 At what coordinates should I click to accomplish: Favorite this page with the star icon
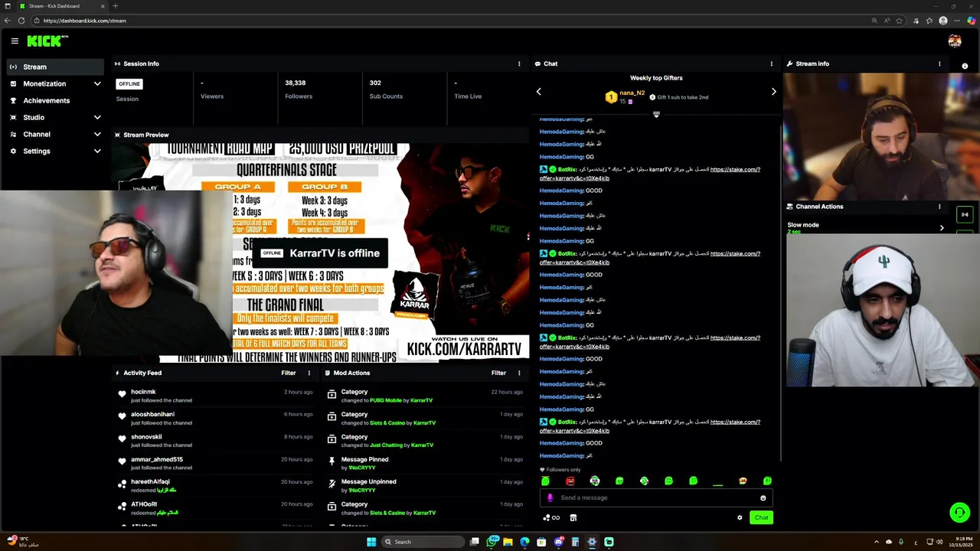900,21
